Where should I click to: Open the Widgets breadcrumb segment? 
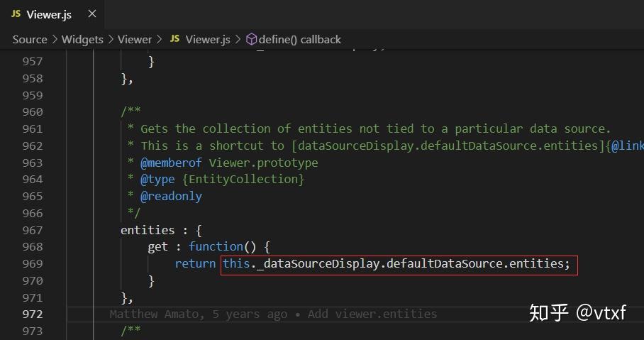(82, 40)
